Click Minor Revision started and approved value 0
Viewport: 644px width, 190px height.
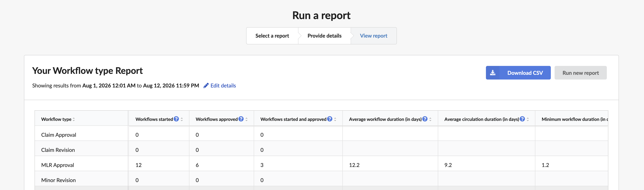(x=262, y=180)
